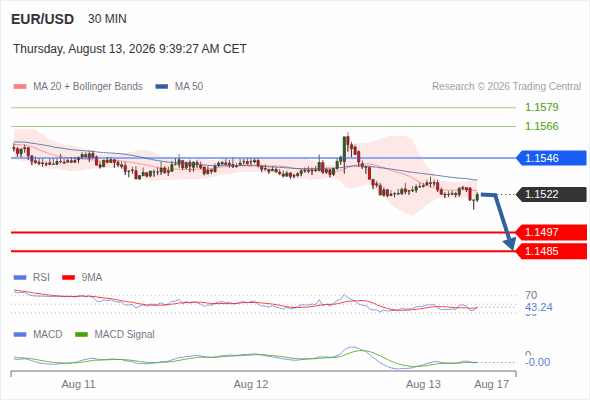Image resolution: width=590 pixels, height=400 pixels.
Task: Click the RSI legend label
Action: [x=41, y=278]
